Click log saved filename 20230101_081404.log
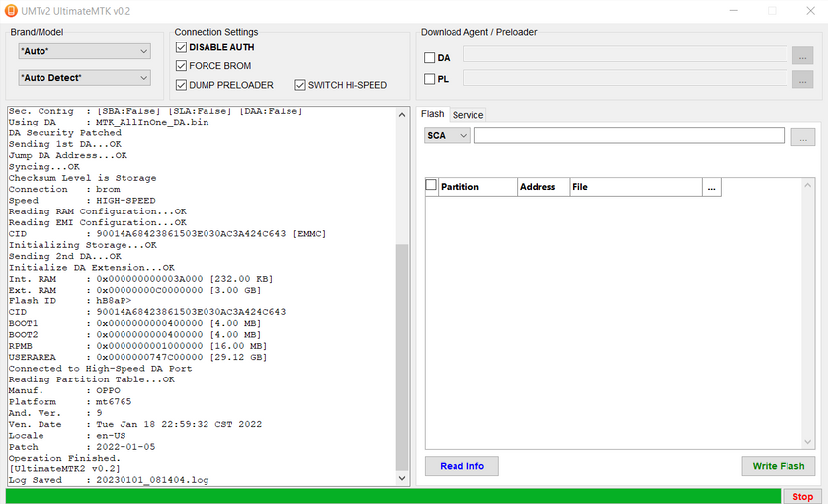This screenshot has height=504, width=828. 152,480
